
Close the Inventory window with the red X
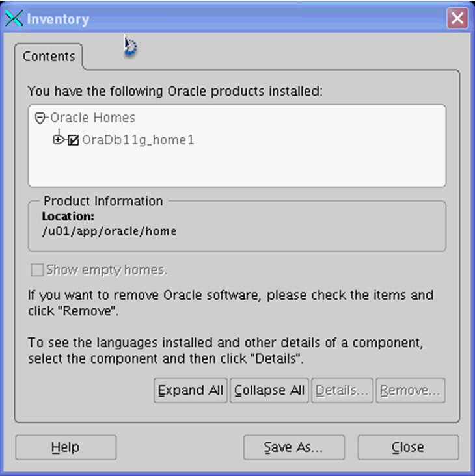457,18
